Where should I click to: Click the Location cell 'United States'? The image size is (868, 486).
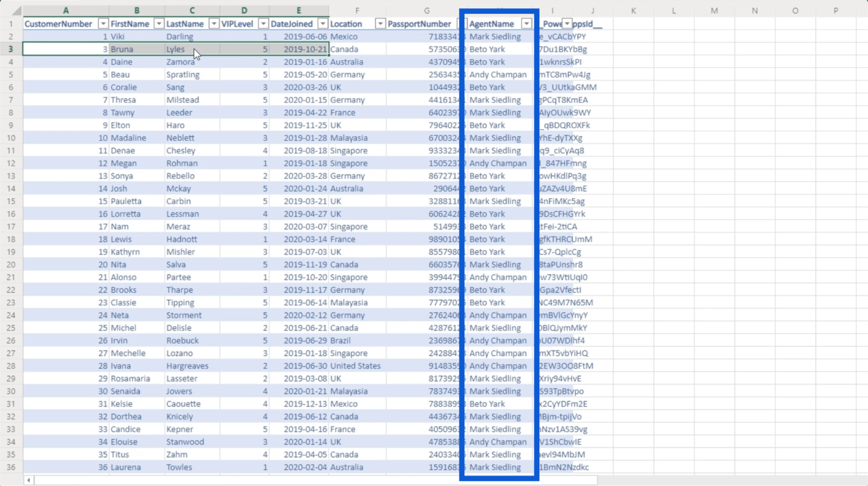(x=358, y=366)
